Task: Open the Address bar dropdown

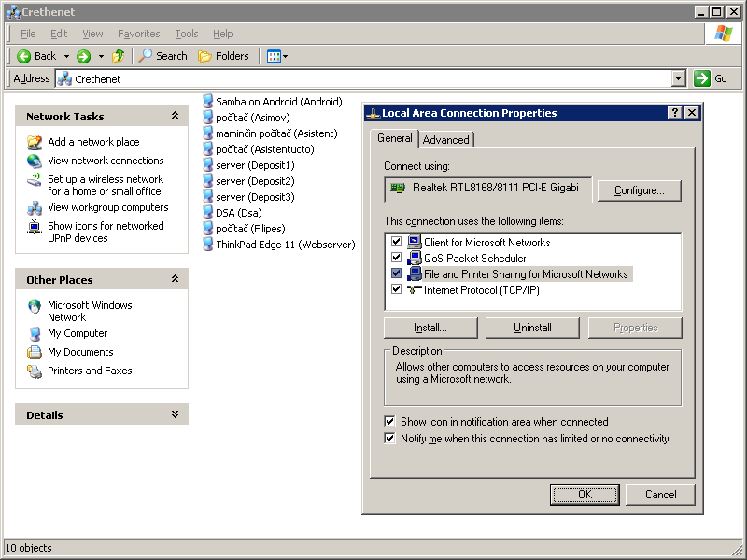Action: click(x=679, y=78)
